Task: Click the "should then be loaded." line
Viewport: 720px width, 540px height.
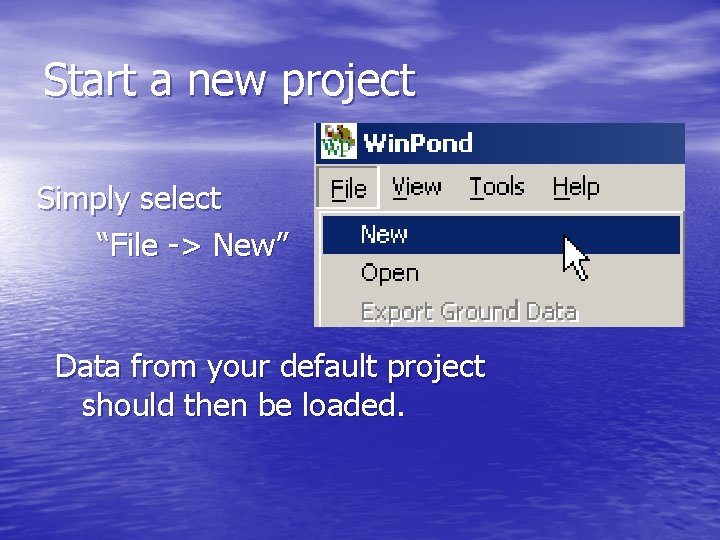Action: [243, 405]
